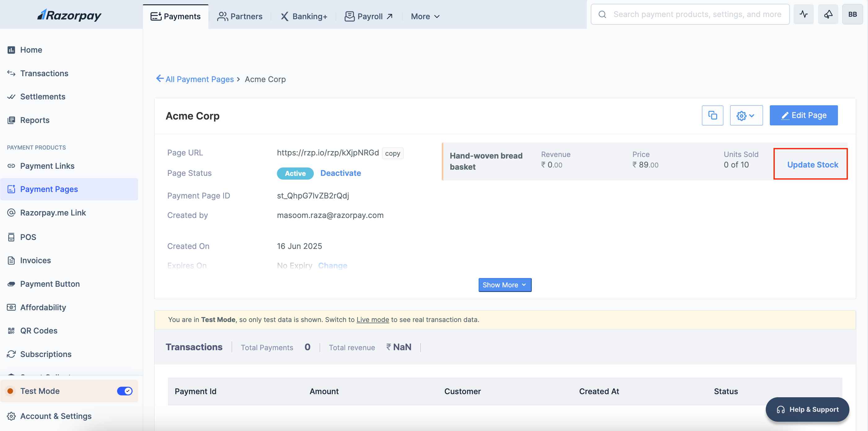This screenshot has width=868, height=431.
Task: Open the Banking+ tab
Action: (304, 16)
